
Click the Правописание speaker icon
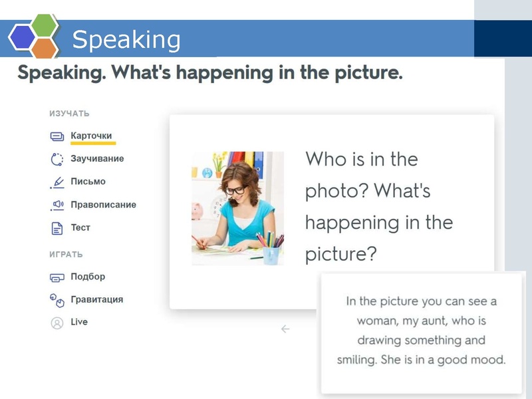click(x=57, y=205)
